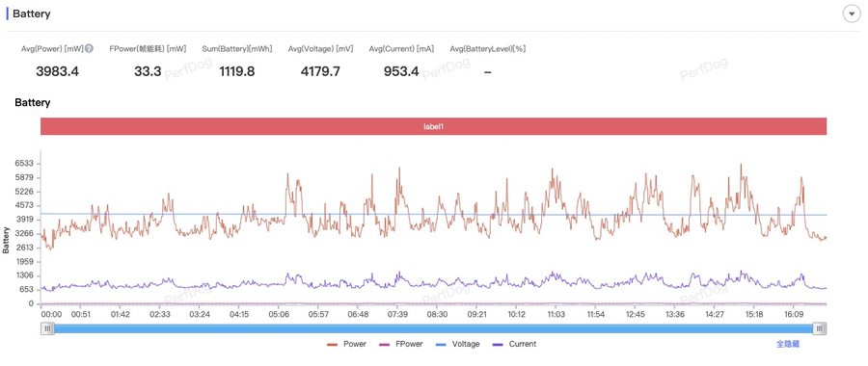Image resolution: width=868 pixels, height=366 pixels.
Task: Click the right handle of range slider
Action: click(x=820, y=328)
